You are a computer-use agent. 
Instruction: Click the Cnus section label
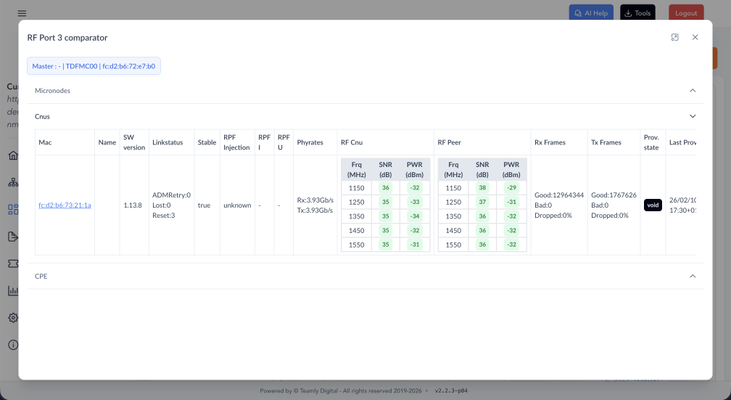42,116
